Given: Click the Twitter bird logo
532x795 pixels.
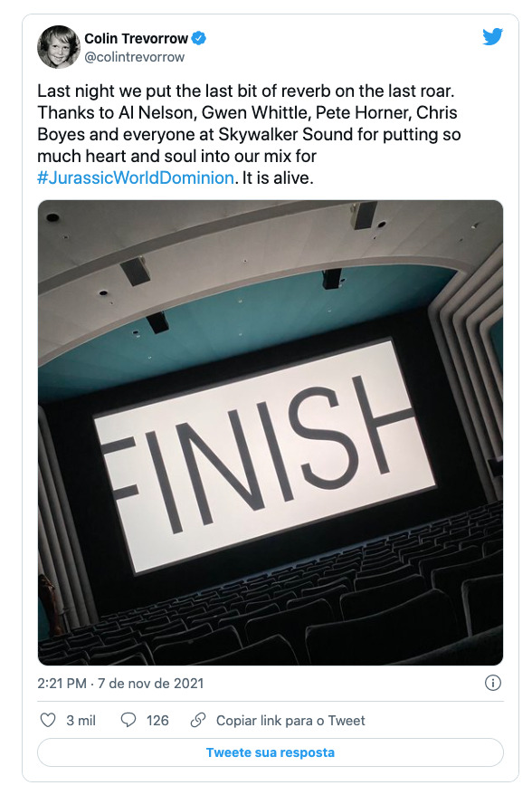Looking at the screenshot, I should tap(492, 37).
